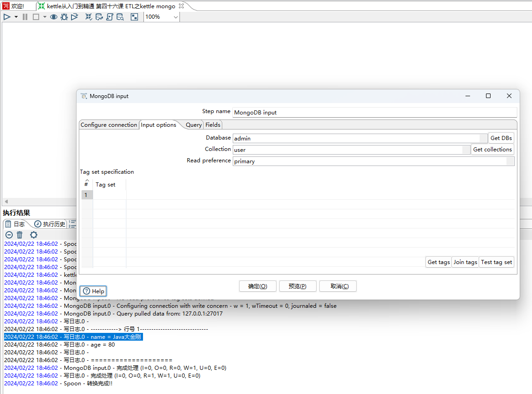Replay the transformation
This screenshot has width=532, height=394.
pos(75,17)
